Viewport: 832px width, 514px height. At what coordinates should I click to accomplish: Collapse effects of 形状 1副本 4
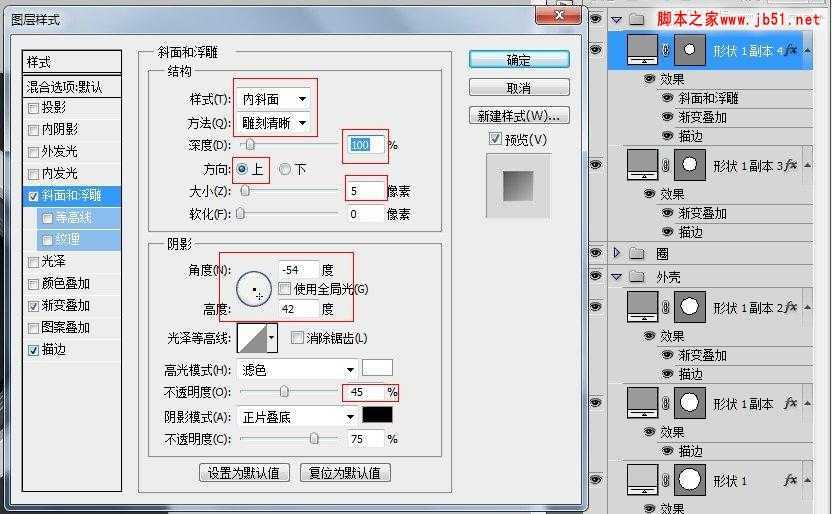pyautogui.click(x=808, y=50)
